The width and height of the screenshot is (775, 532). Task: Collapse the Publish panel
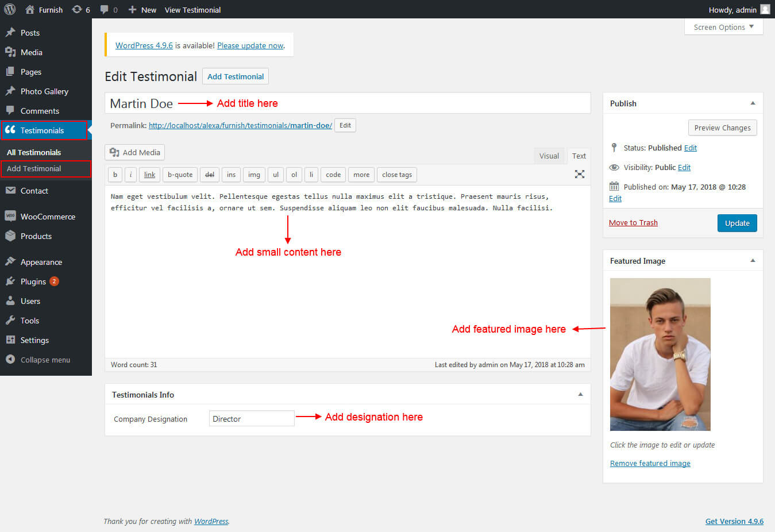(x=753, y=103)
